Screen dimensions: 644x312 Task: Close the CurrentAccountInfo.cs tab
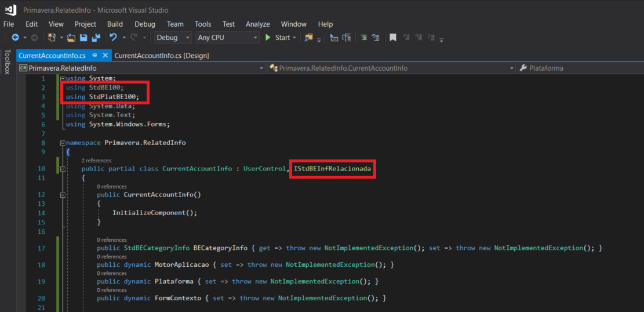105,55
